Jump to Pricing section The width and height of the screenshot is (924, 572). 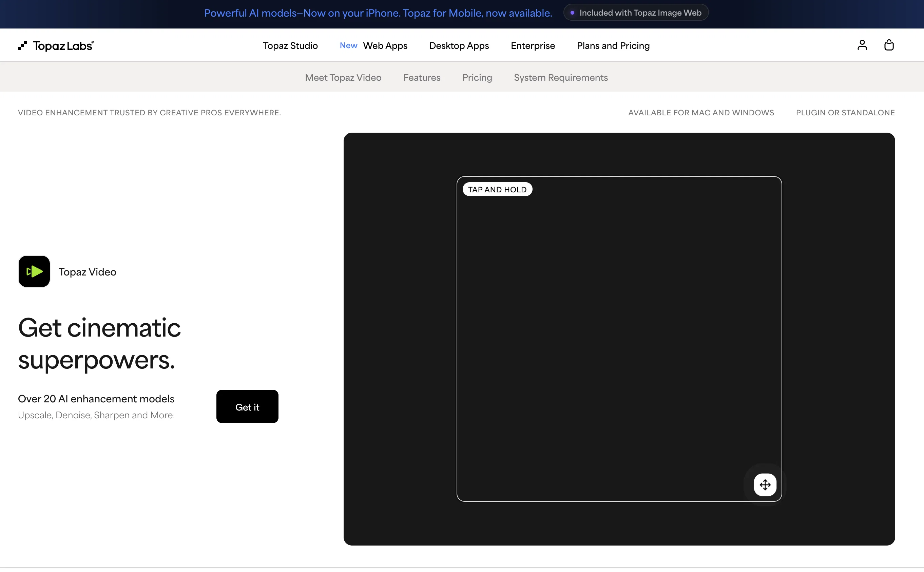tap(477, 78)
